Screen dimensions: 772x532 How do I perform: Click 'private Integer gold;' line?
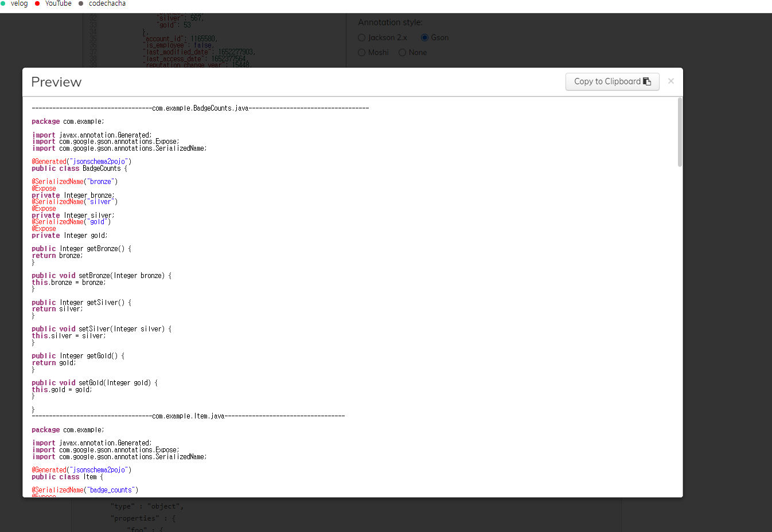[x=70, y=236]
